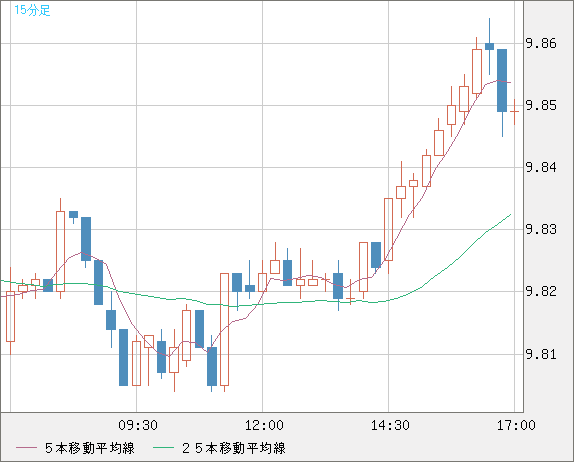Screen dimensions: 574x462
Task: Click the 9.84 price axis label
Action: click(x=541, y=167)
